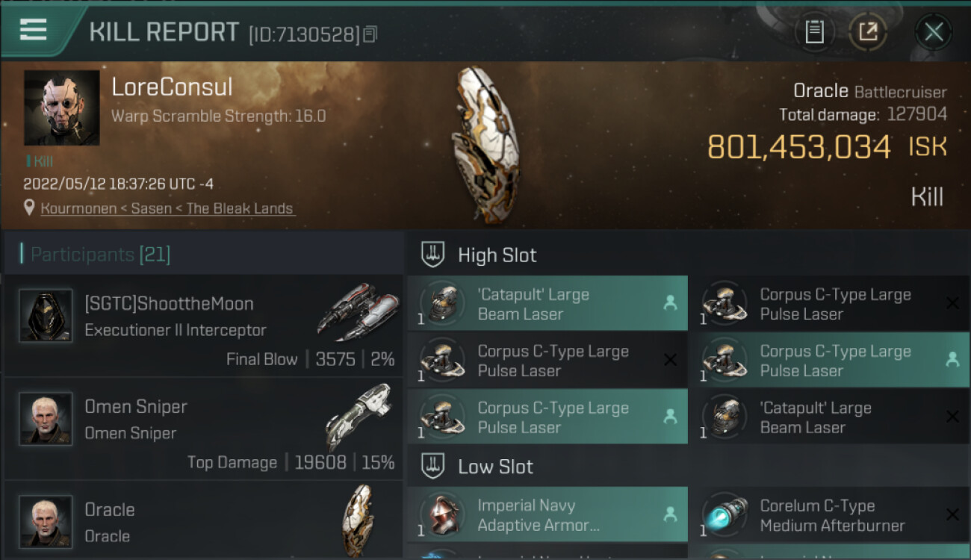This screenshot has height=560, width=971.
Task: Select the Imperial Navy Adaptive Armor item
Action: tap(547, 515)
